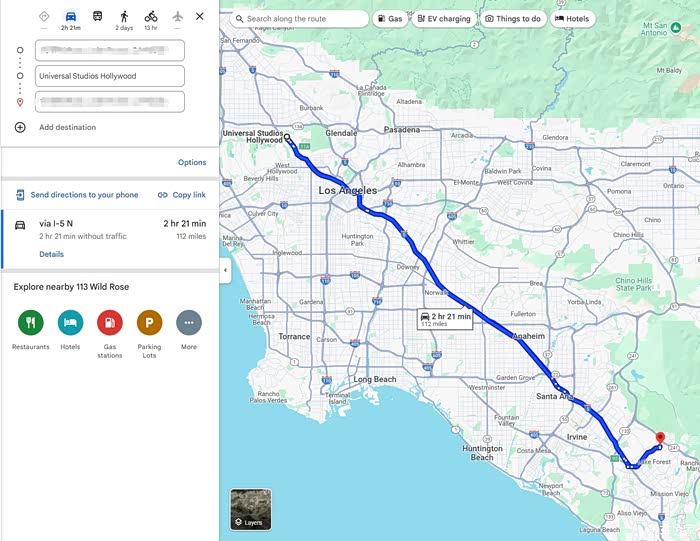
Task: Select the best travel mode icon
Action: point(44,17)
